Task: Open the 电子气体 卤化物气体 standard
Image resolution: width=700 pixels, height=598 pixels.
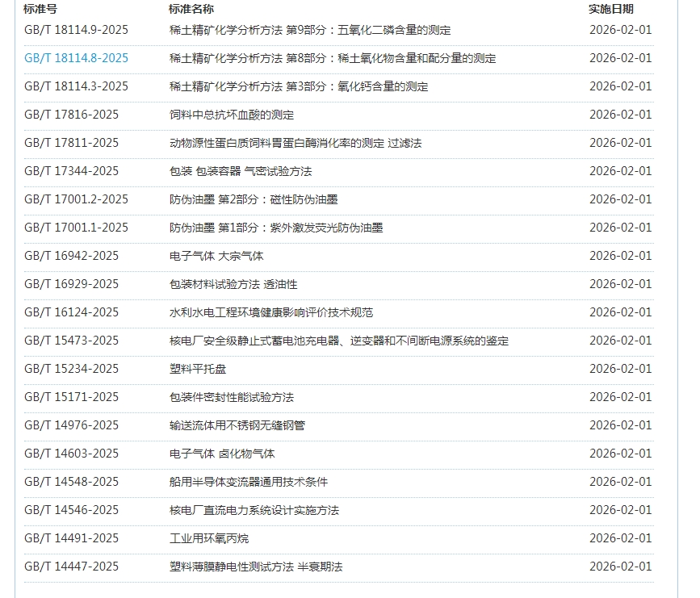Action: pyautogui.click(x=222, y=454)
